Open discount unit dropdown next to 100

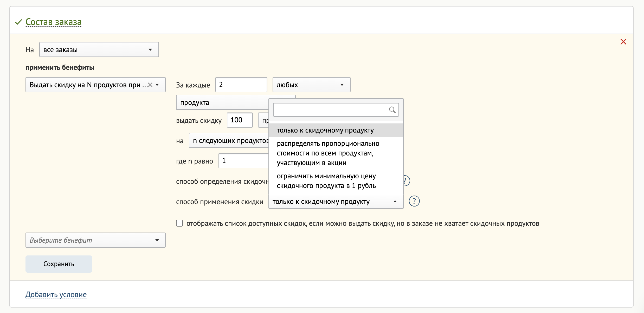coord(263,120)
